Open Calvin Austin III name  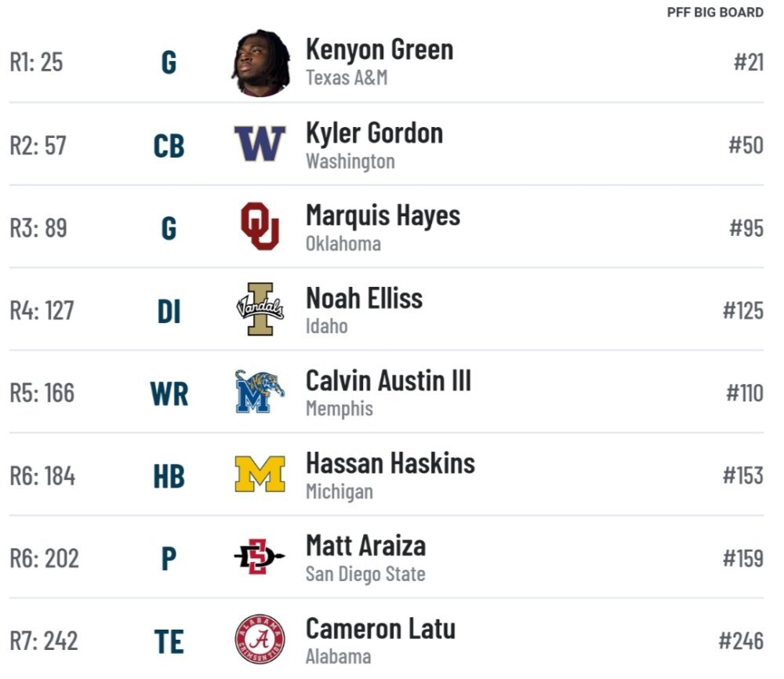click(x=389, y=381)
